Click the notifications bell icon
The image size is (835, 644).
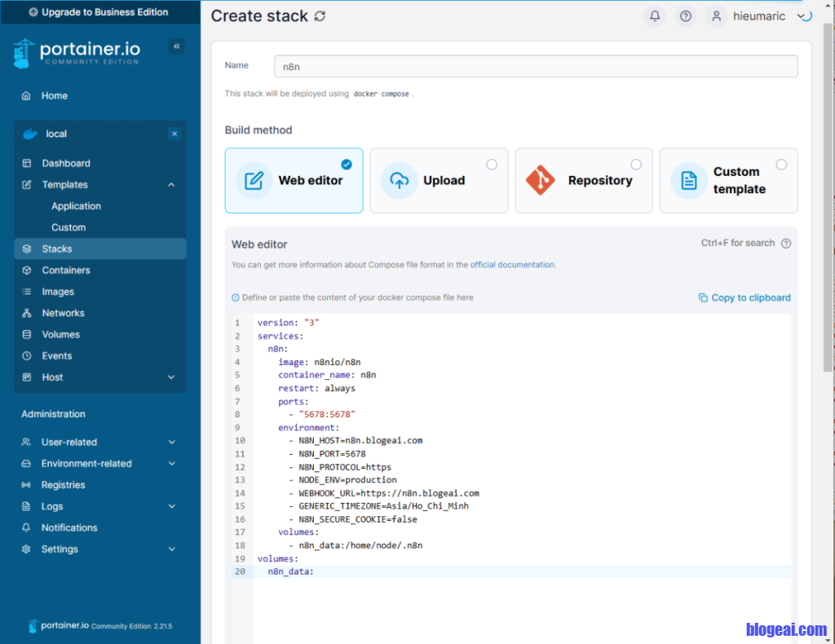pos(654,16)
